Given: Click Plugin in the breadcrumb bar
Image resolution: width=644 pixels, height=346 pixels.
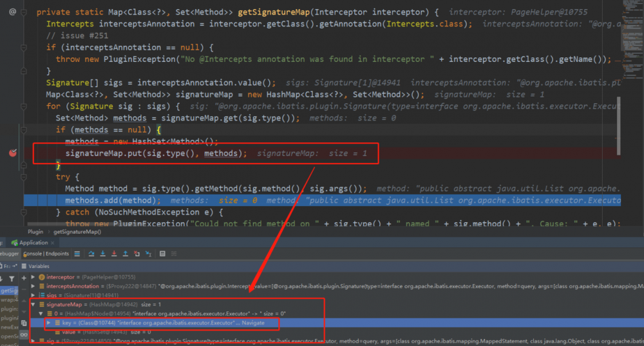Looking at the screenshot, I should 35,232.
